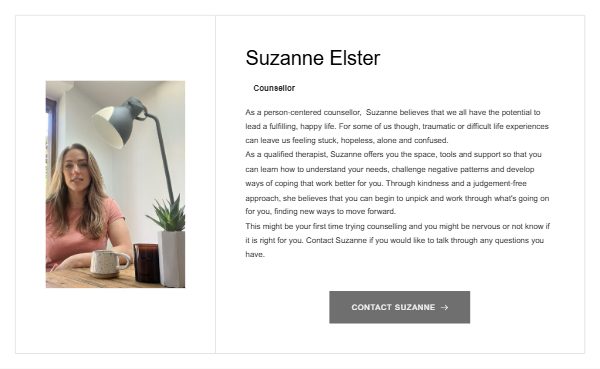600x369 pixels.
Task: Click the dark amber glass in the photo
Action: click(x=146, y=263)
